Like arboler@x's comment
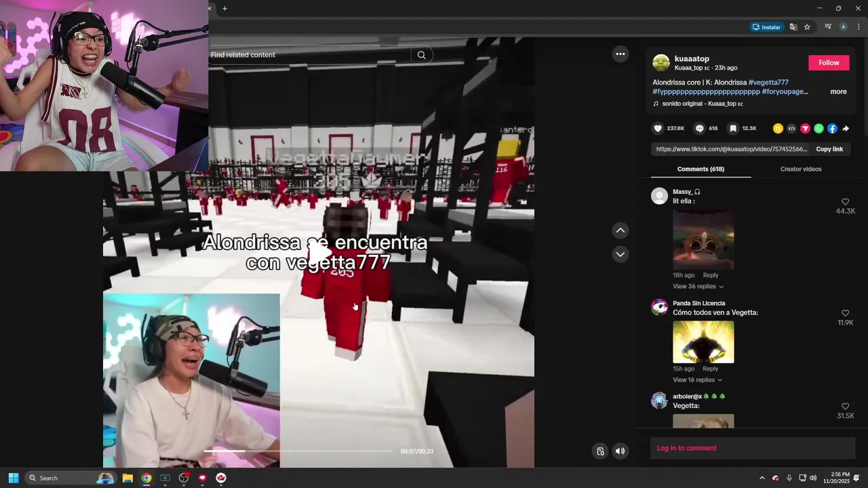This screenshot has height=488, width=868. tap(845, 406)
